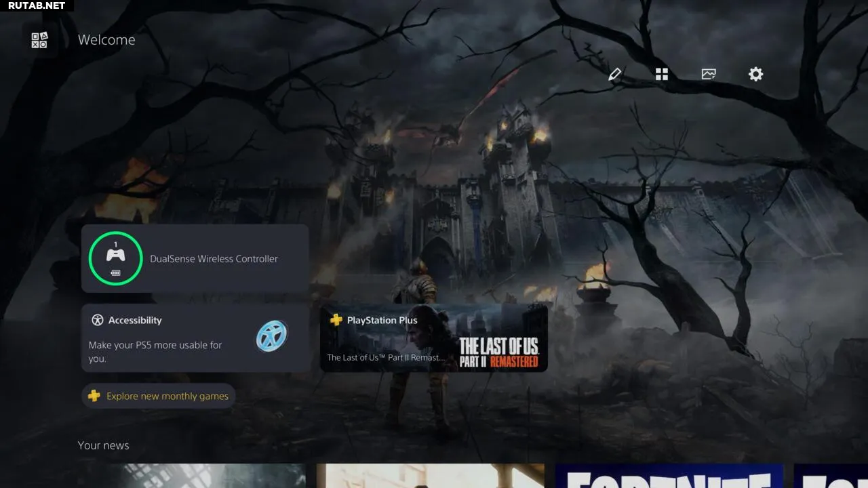Open the settings gear icon
This screenshot has width=868, height=488.
(x=755, y=74)
